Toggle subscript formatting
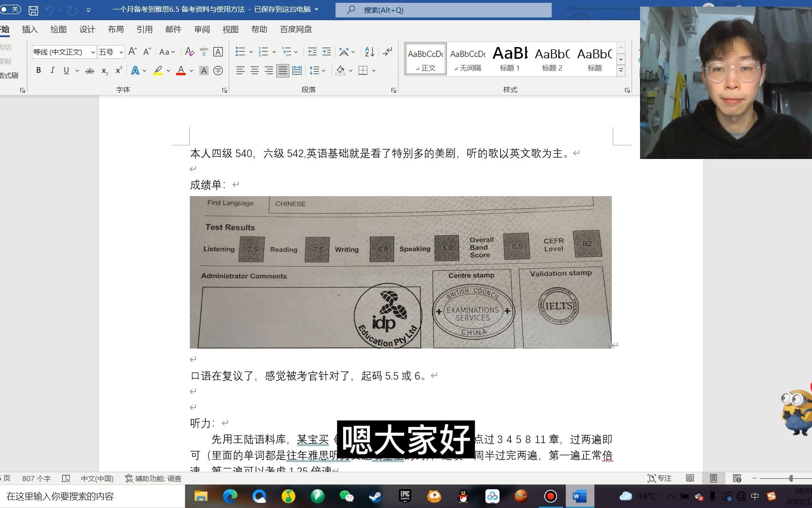This screenshot has width=812, height=508. click(105, 71)
